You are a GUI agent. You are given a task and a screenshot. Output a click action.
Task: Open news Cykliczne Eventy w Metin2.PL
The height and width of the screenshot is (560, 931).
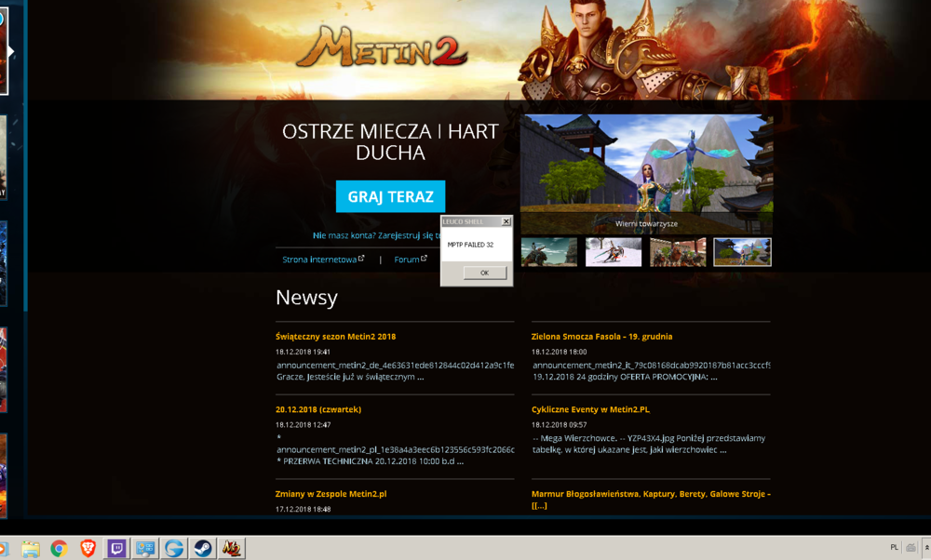(x=590, y=409)
